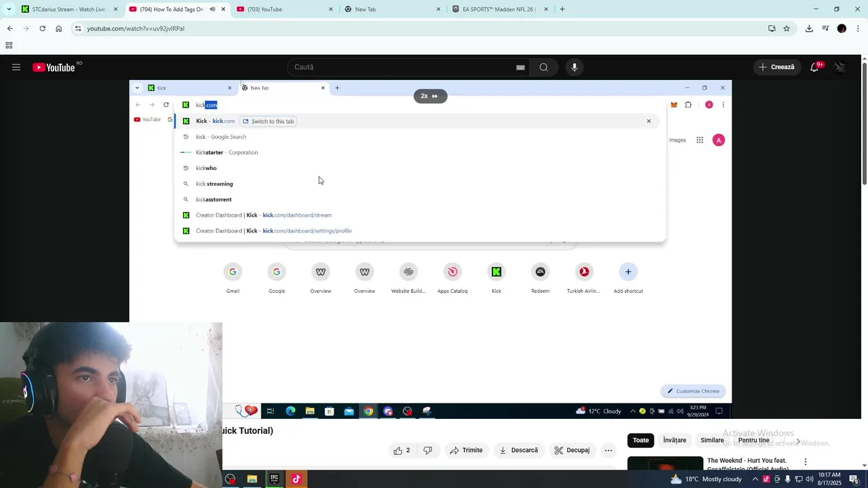The width and height of the screenshot is (868, 488).
Task: Open media controls icon in outer Chrome toolbar
Action: 825,28
